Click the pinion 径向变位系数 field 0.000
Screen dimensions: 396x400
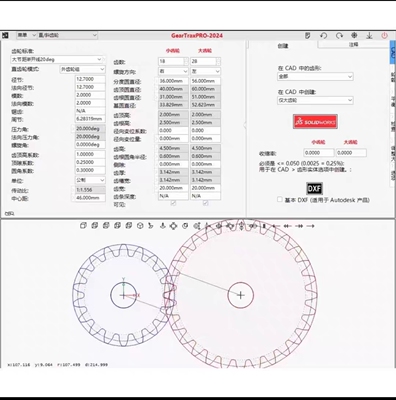click(x=173, y=131)
